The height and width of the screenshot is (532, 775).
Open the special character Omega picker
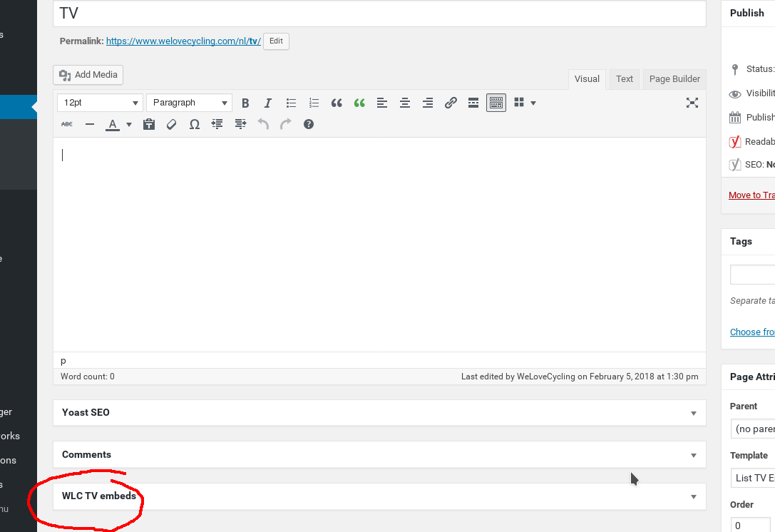click(195, 124)
